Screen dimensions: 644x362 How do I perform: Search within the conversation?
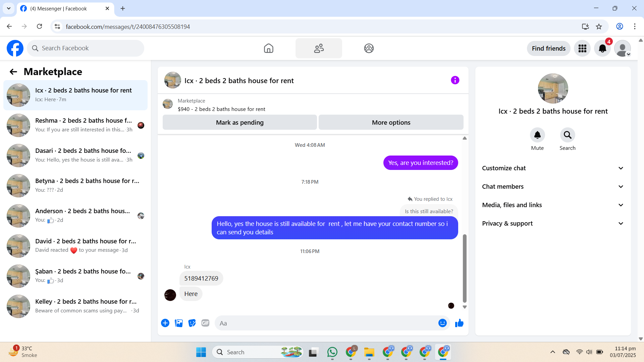click(x=567, y=135)
